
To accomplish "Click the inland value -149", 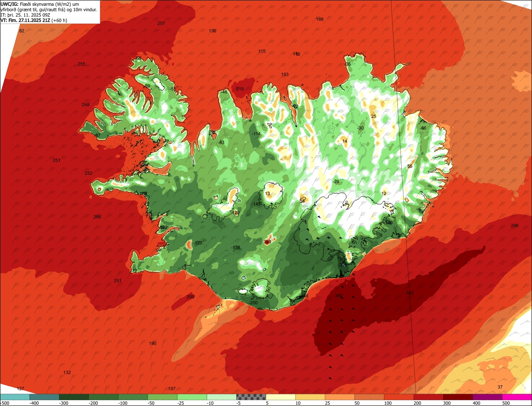I will pyautogui.click(x=256, y=204).
